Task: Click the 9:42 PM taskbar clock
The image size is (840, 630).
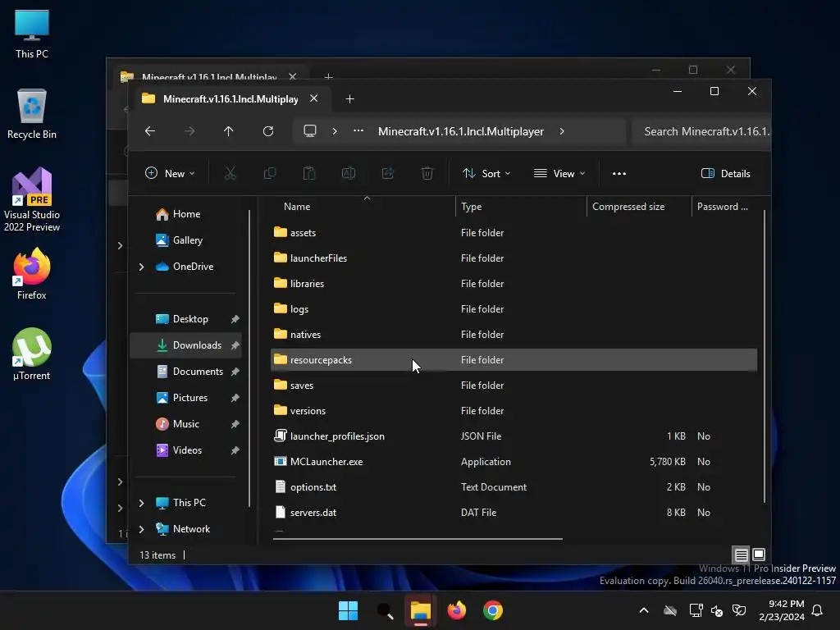Action: tap(782, 610)
